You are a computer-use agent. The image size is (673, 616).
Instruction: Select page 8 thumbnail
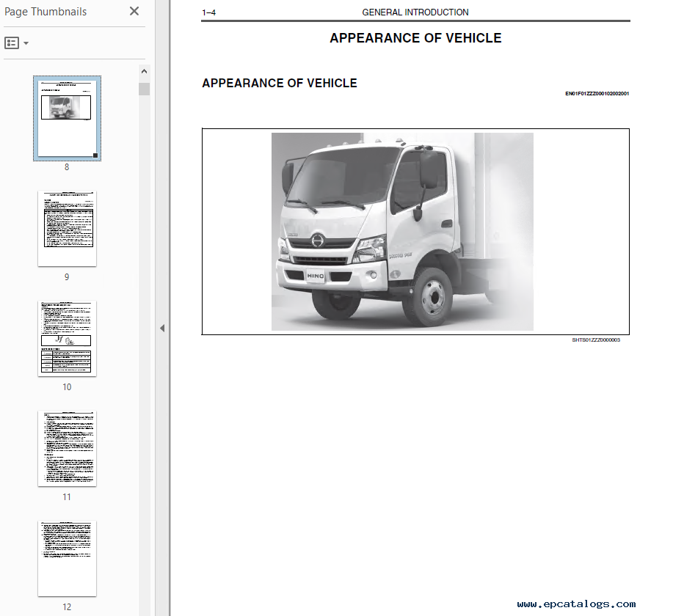(68, 118)
